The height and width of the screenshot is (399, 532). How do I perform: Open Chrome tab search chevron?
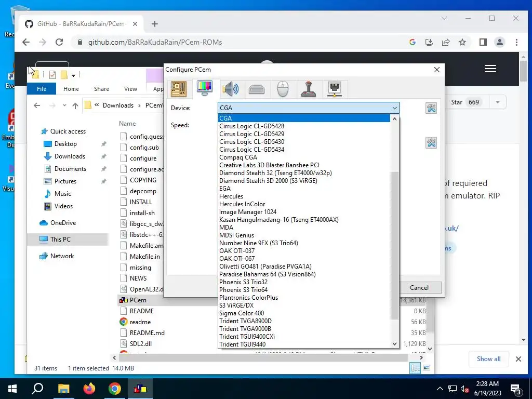444,18
